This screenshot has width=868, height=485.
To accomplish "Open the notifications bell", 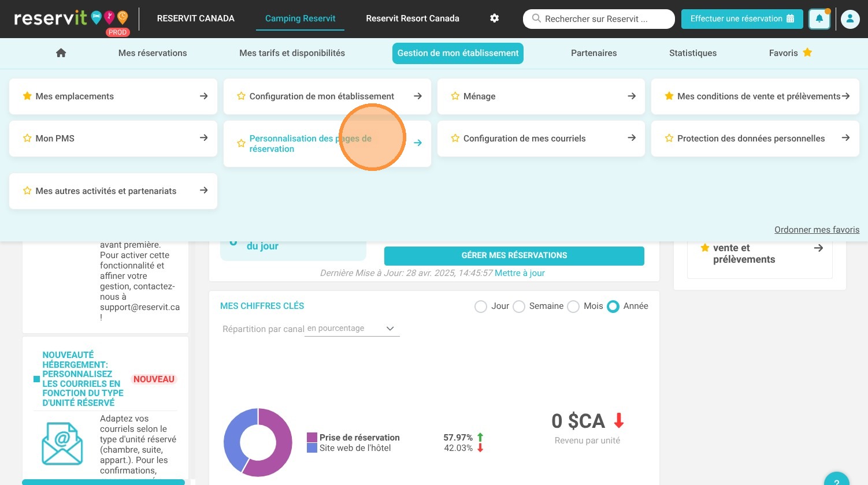I will [819, 19].
